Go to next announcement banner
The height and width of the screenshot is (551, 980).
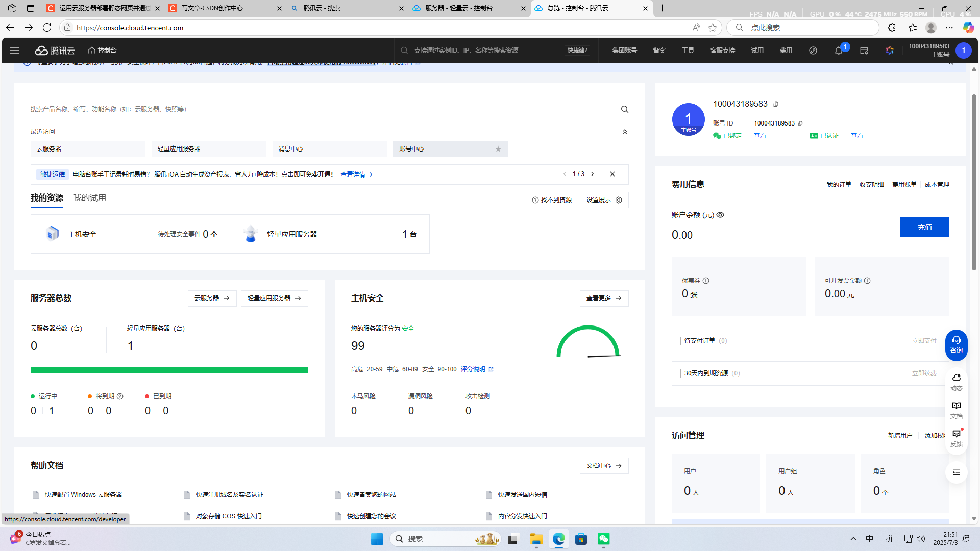(592, 174)
